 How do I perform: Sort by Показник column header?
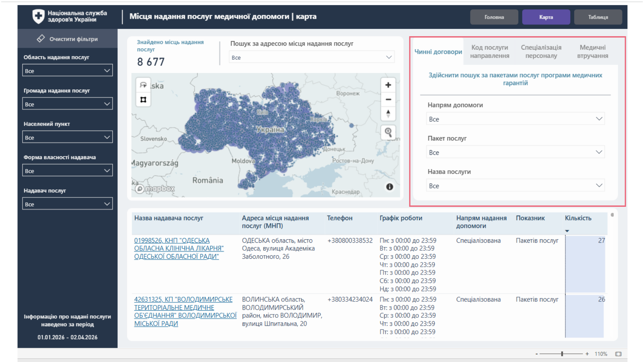pos(530,218)
